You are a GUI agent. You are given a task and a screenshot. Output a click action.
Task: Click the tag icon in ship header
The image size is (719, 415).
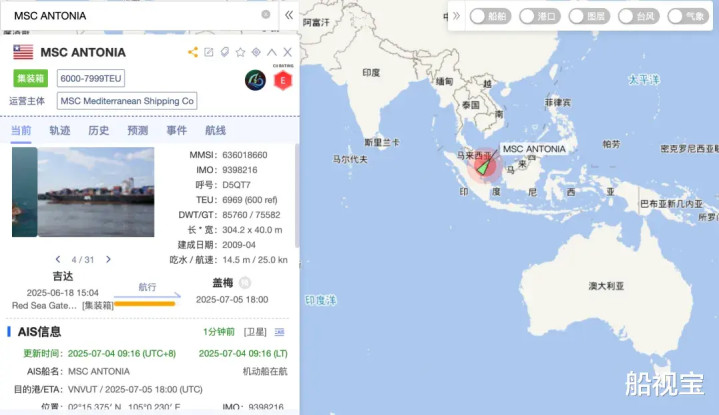coord(224,52)
